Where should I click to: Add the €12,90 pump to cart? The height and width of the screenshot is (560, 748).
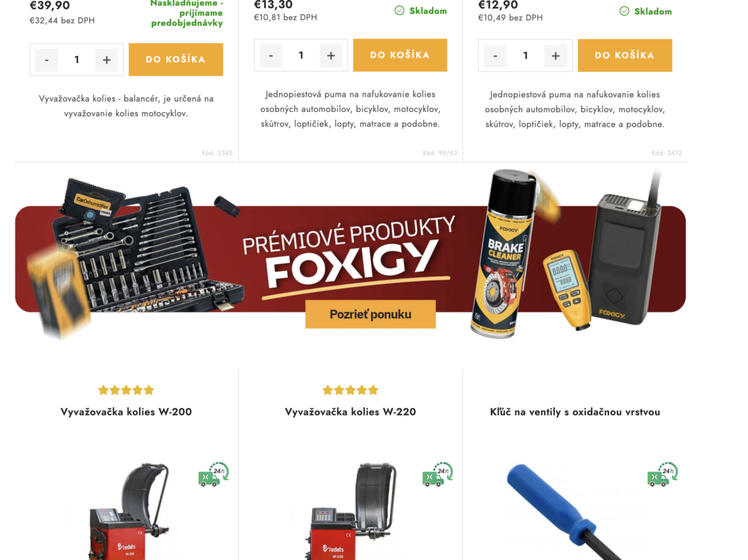coord(625,55)
